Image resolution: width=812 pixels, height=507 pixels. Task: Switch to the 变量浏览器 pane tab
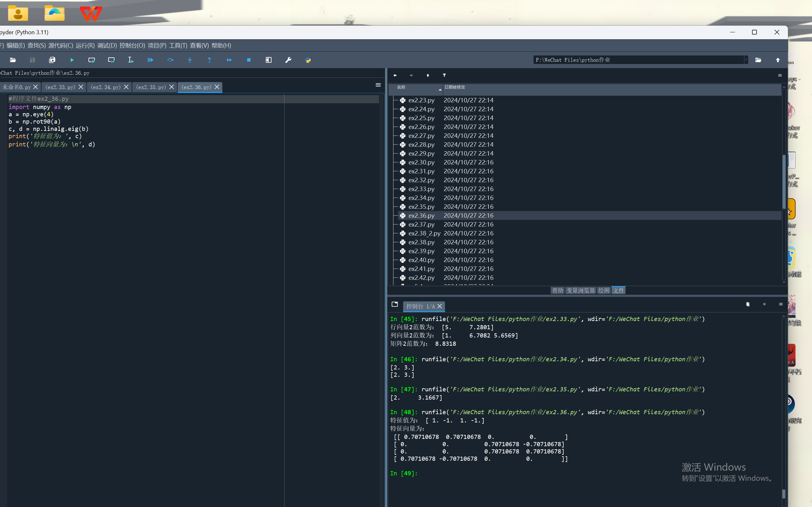pos(580,290)
